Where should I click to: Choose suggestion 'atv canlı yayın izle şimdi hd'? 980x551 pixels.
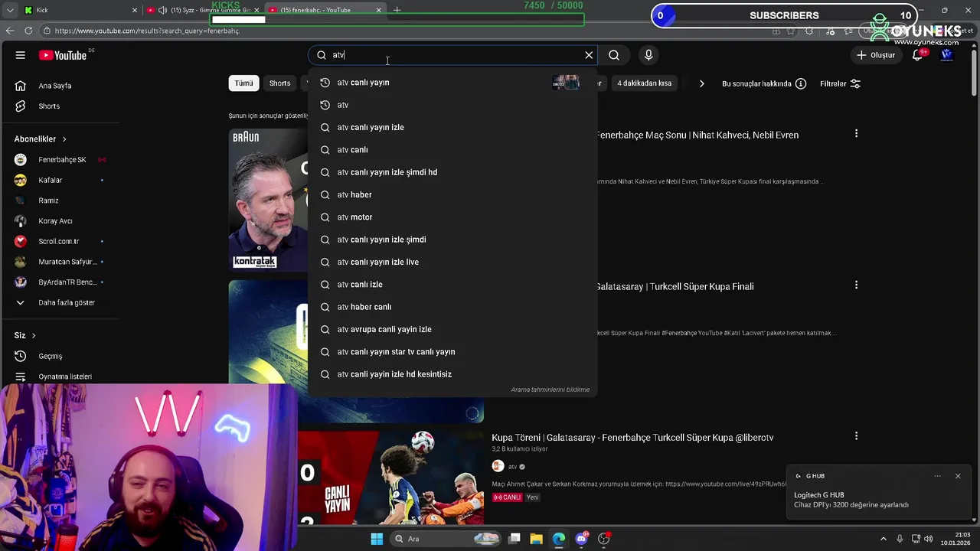click(452, 172)
